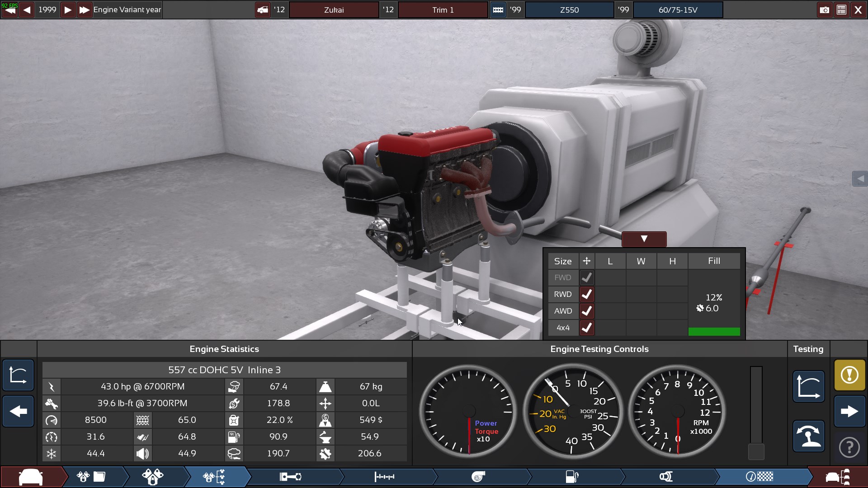Screen dimensions: 868x488
Task: Take a screenshot with the camera icon
Action: point(824,9)
